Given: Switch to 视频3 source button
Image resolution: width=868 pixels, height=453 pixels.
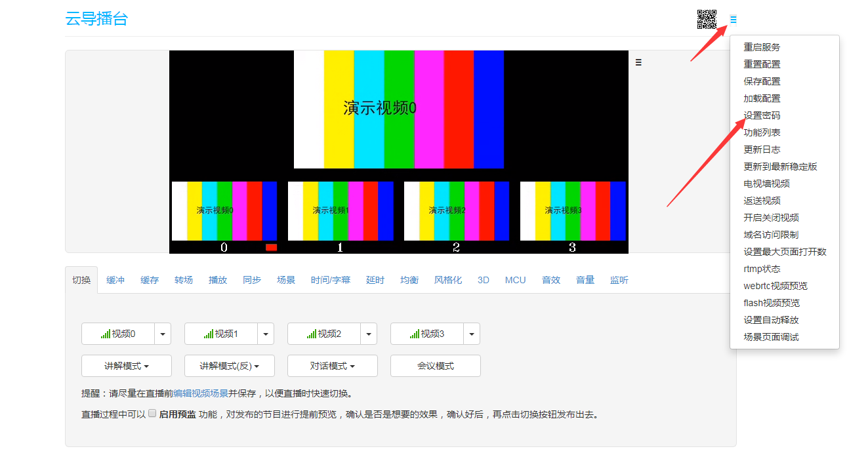Looking at the screenshot, I should pos(427,334).
